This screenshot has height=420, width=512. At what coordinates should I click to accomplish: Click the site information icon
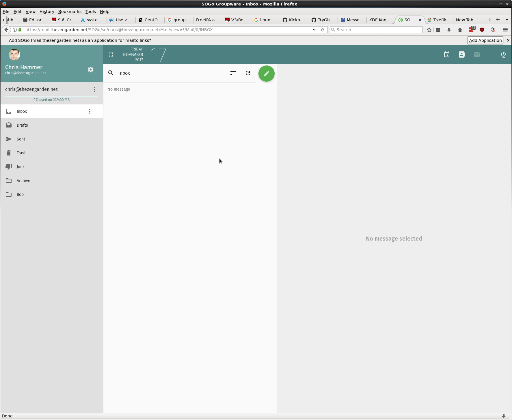15,29
